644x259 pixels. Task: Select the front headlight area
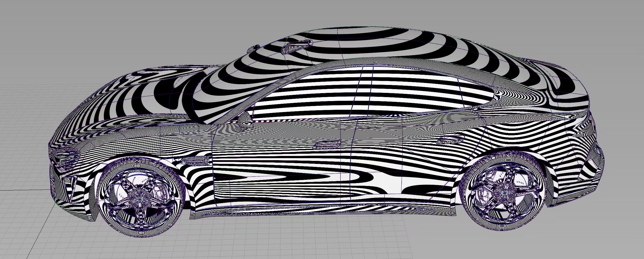[x=66, y=157]
